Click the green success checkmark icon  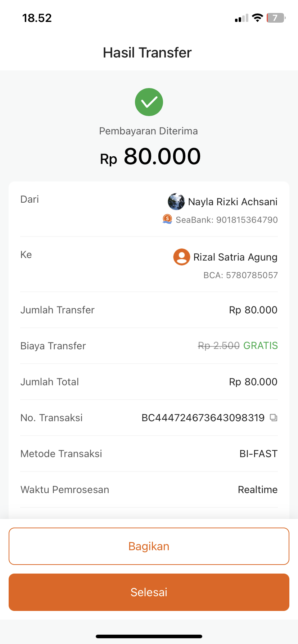(149, 102)
